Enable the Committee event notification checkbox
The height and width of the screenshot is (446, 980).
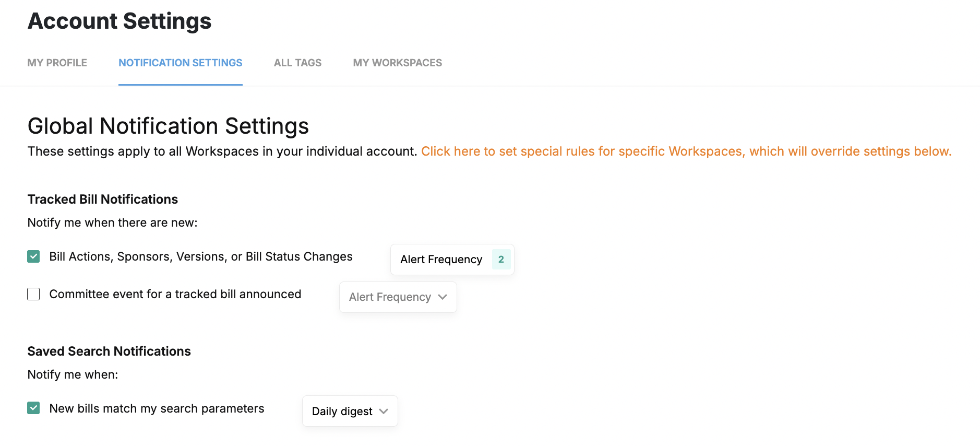pos(33,294)
